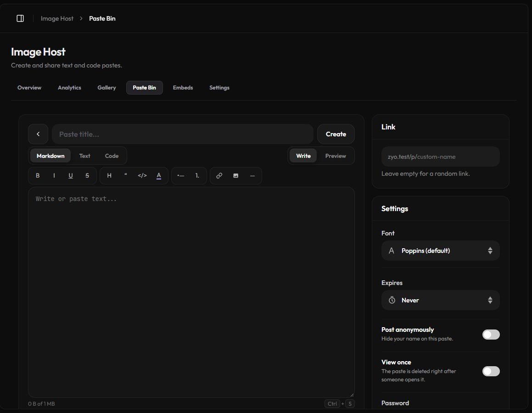This screenshot has width=532, height=413.
Task: Insert a horizontal rule
Action: [x=252, y=176]
